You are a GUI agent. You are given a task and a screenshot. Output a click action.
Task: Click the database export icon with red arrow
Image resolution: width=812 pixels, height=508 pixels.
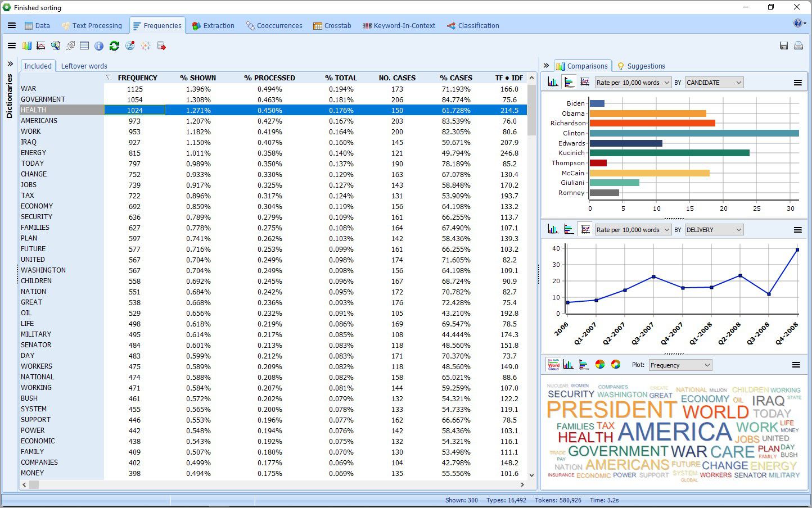[161, 46]
